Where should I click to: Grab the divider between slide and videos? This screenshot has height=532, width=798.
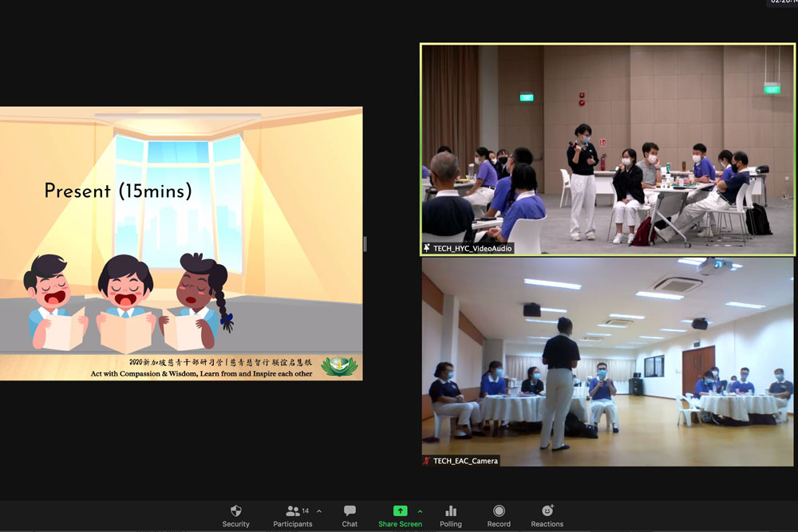coord(365,243)
